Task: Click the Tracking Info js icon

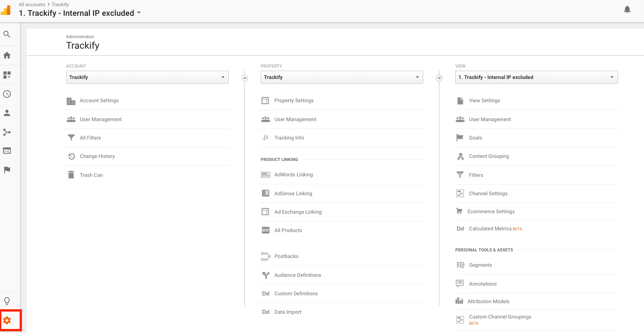Action: 265,138
